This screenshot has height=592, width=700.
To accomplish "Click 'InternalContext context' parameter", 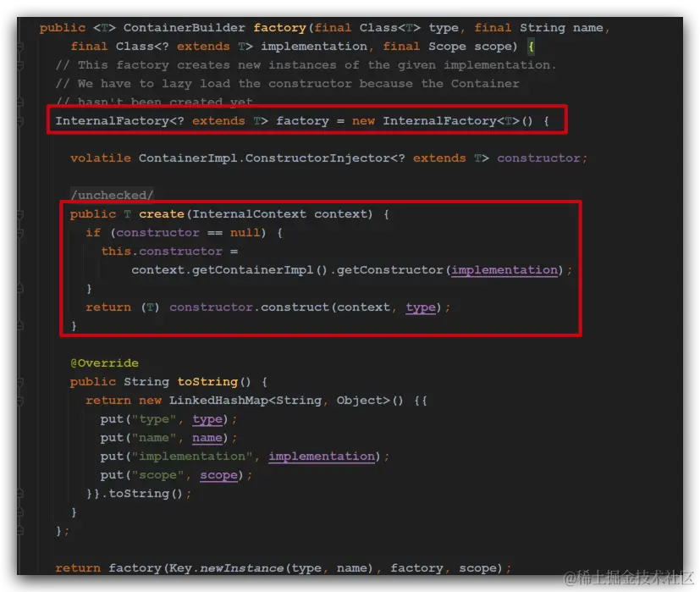I will (x=279, y=214).
